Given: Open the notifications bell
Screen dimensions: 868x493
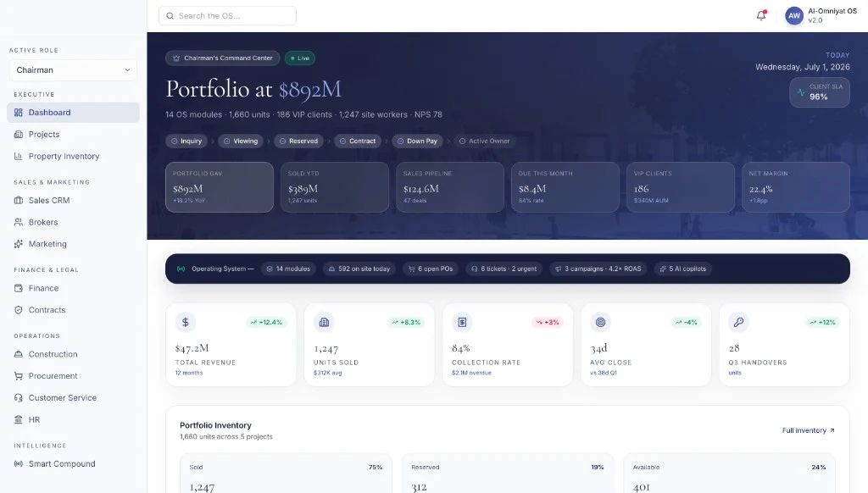Looking at the screenshot, I should [x=761, y=15].
